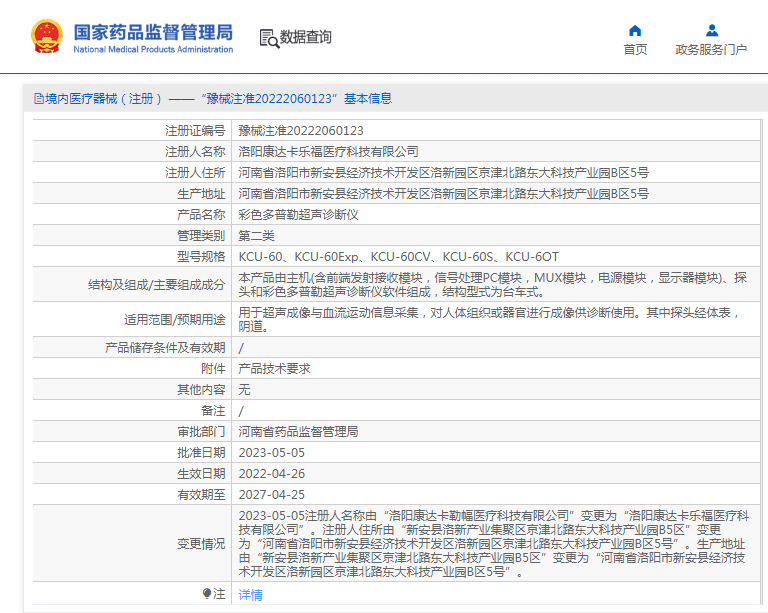Click 其他内容 value 无
The image size is (768, 613).
point(244,390)
